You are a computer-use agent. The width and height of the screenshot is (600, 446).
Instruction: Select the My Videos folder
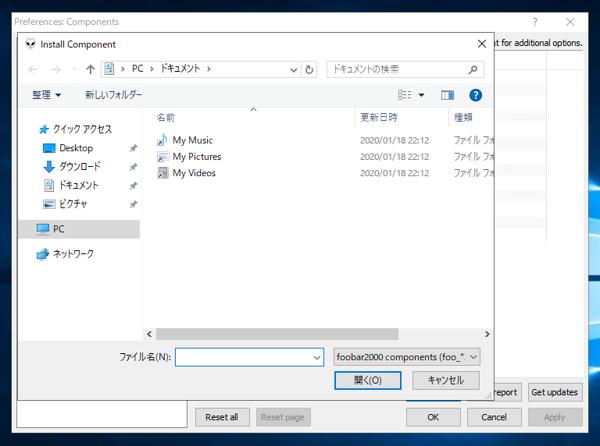click(x=194, y=173)
